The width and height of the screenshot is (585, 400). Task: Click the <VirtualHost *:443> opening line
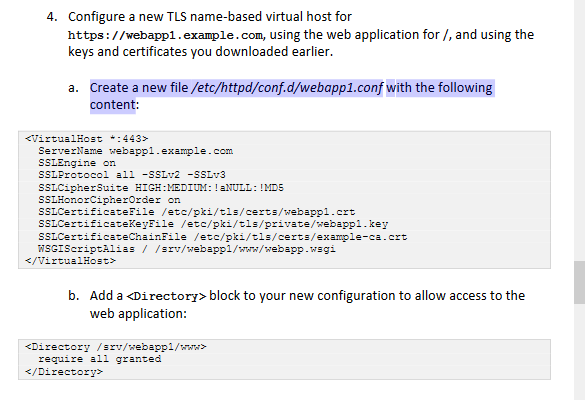point(87,139)
